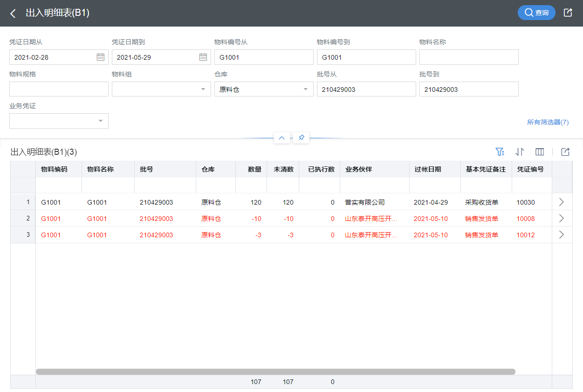Click the 凭证日期从 date field
This screenshot has height=392, width=583.
click(59, 57)
